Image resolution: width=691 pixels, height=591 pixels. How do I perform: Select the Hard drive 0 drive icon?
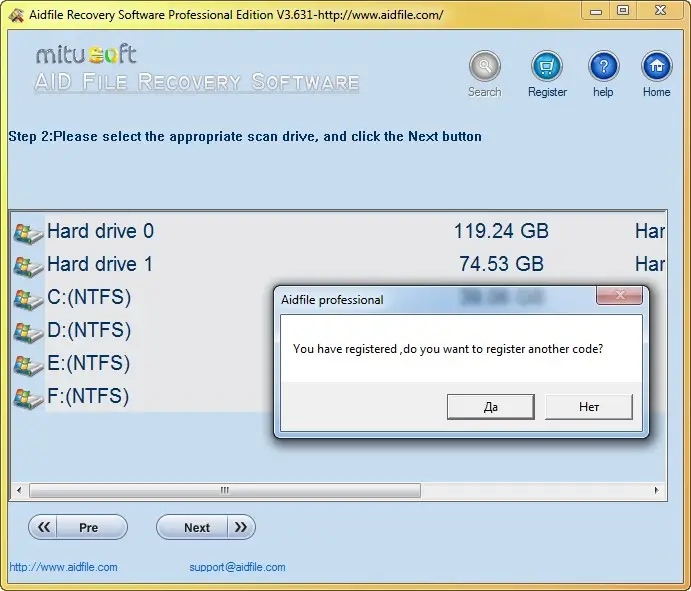[28, 233]
